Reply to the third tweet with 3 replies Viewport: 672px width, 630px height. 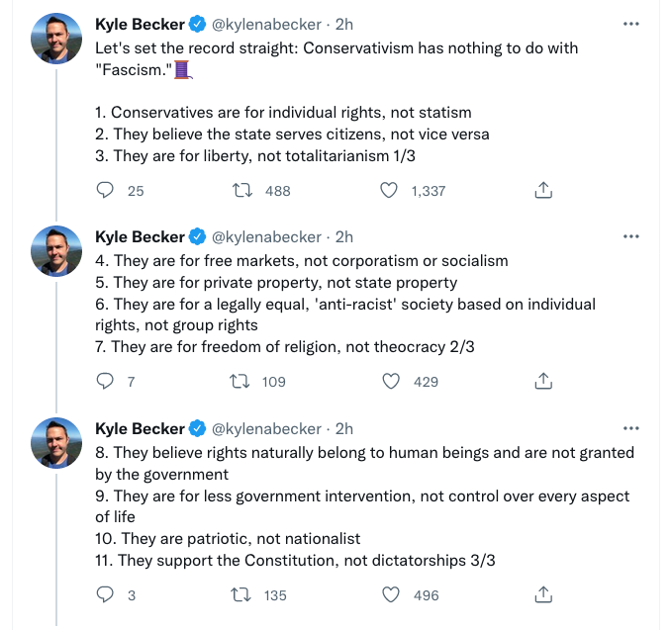click(107, 594)
